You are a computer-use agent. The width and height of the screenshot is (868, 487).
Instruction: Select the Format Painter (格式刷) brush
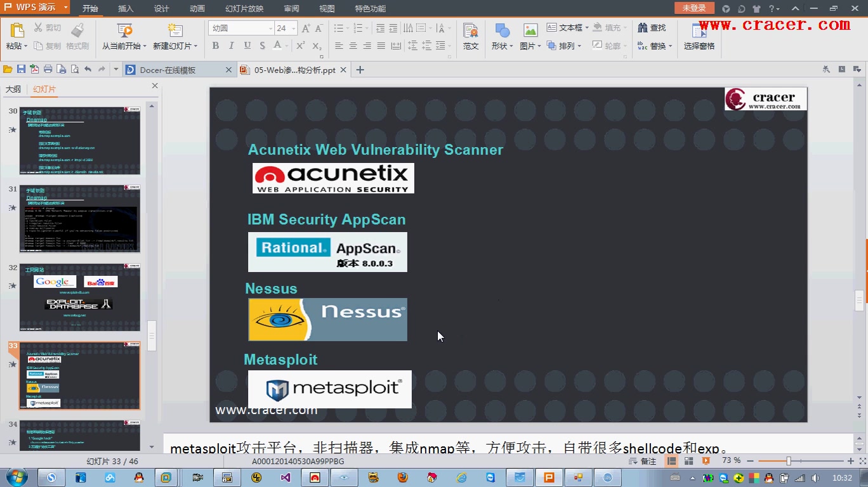[77, 30]
